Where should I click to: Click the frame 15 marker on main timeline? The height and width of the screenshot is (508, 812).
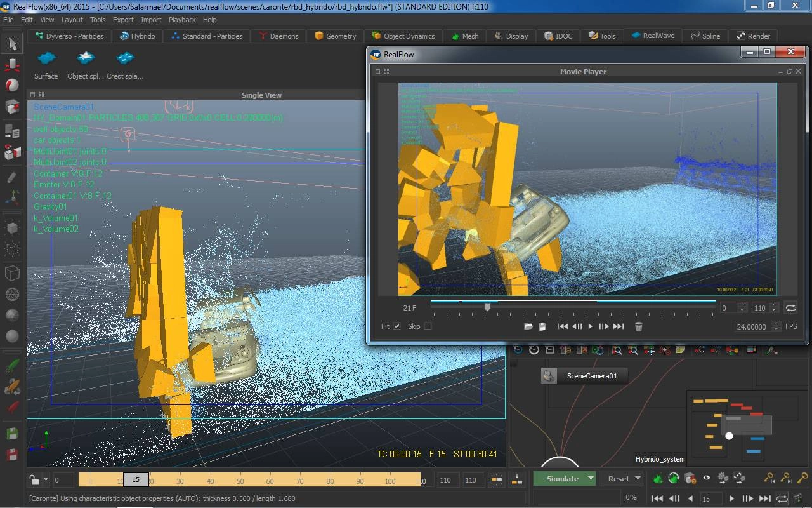point(136,480)
